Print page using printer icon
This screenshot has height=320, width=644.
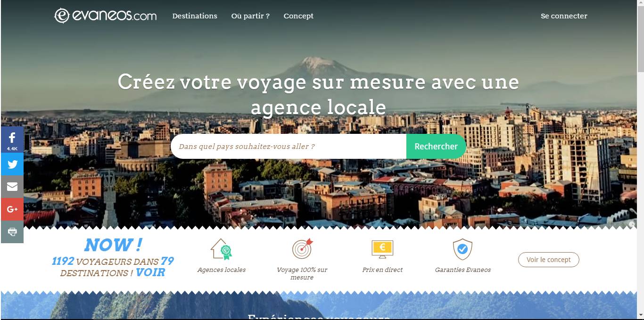(x=12, y=232)
